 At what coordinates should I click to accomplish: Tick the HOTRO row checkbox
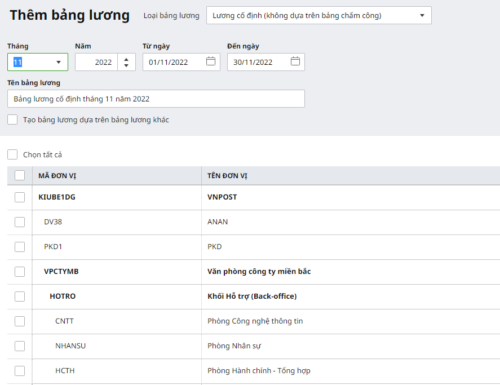(20, 296)
